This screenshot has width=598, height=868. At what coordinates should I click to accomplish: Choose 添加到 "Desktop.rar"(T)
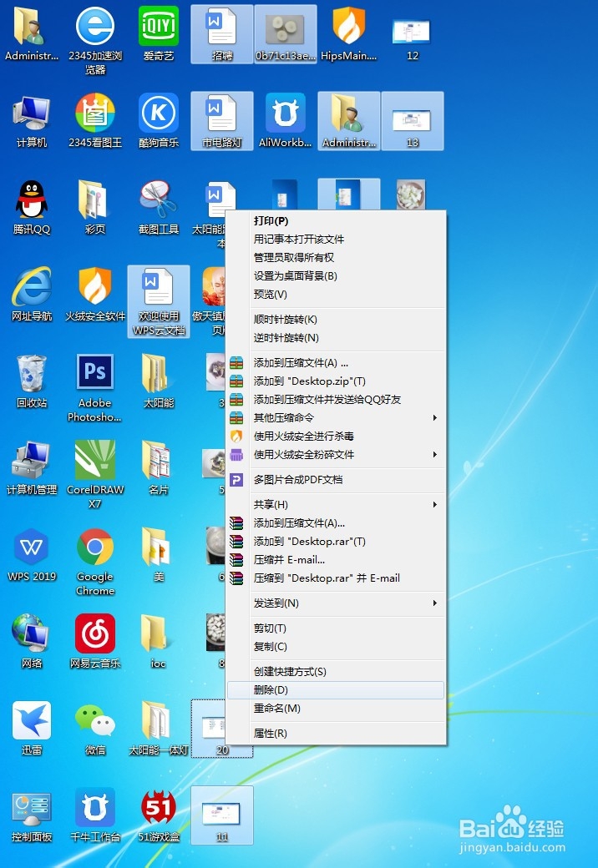tap(336, 542)
